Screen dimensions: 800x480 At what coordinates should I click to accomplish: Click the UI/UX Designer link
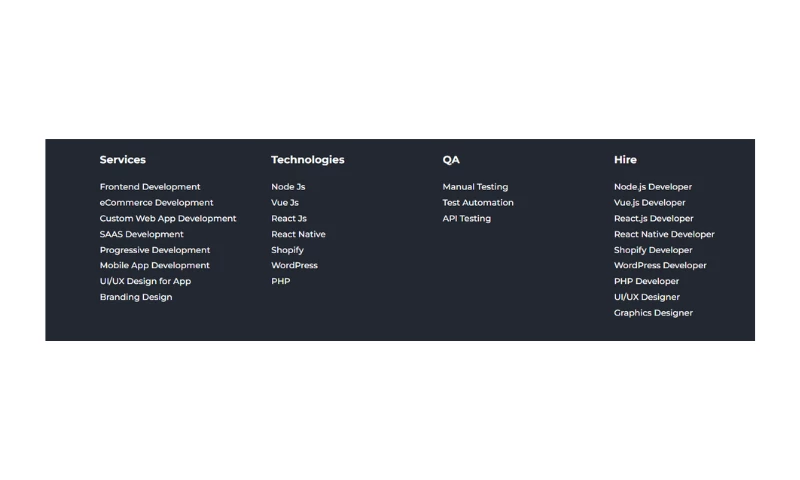point(646,297)
